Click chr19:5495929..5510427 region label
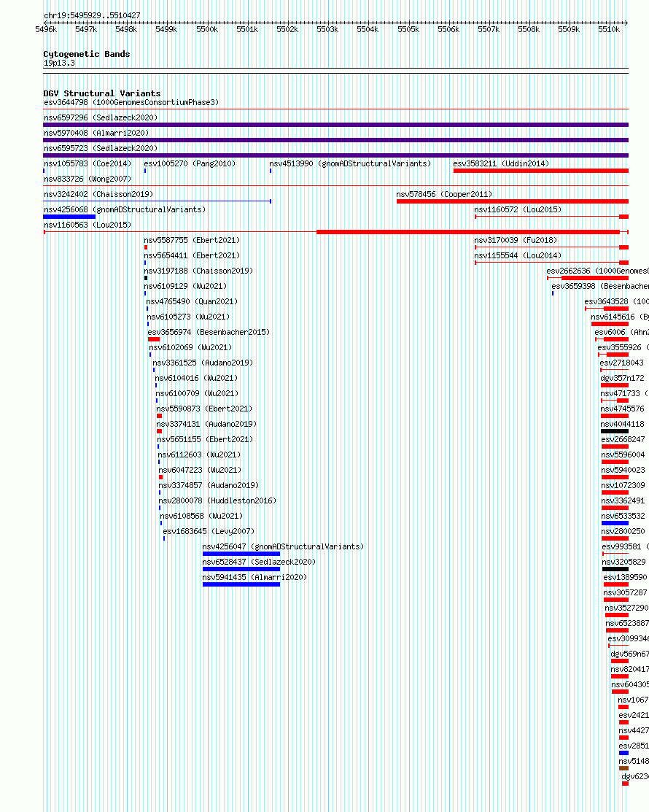Viewport: 649px width, 812px height. (92, 15)
